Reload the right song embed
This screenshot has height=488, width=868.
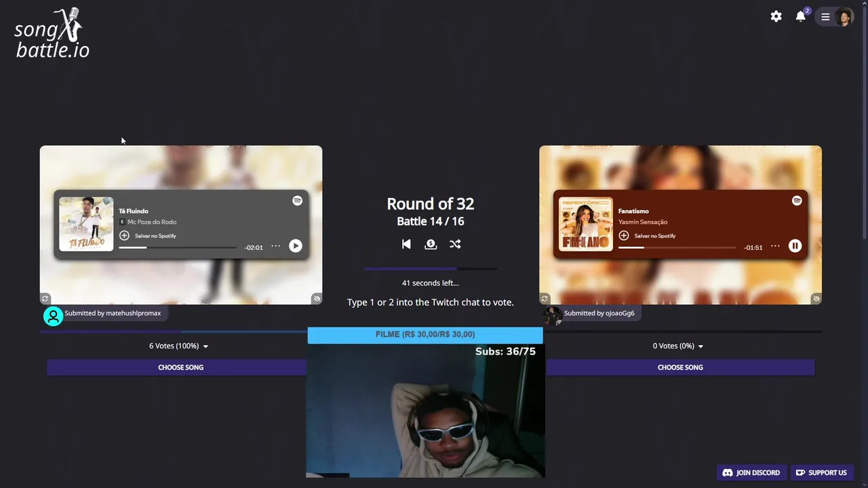pyautogui.click(x=545, y=299)
